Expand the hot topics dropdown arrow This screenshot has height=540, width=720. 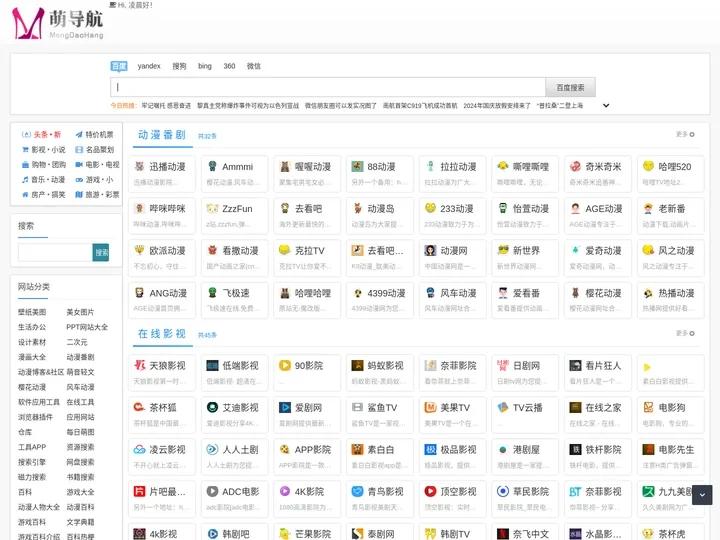pyautogui.click(x=606, y=106)
